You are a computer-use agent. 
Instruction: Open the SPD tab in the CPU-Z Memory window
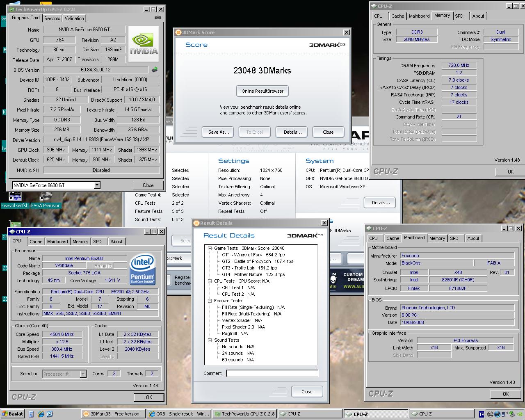tap(459, 16)
